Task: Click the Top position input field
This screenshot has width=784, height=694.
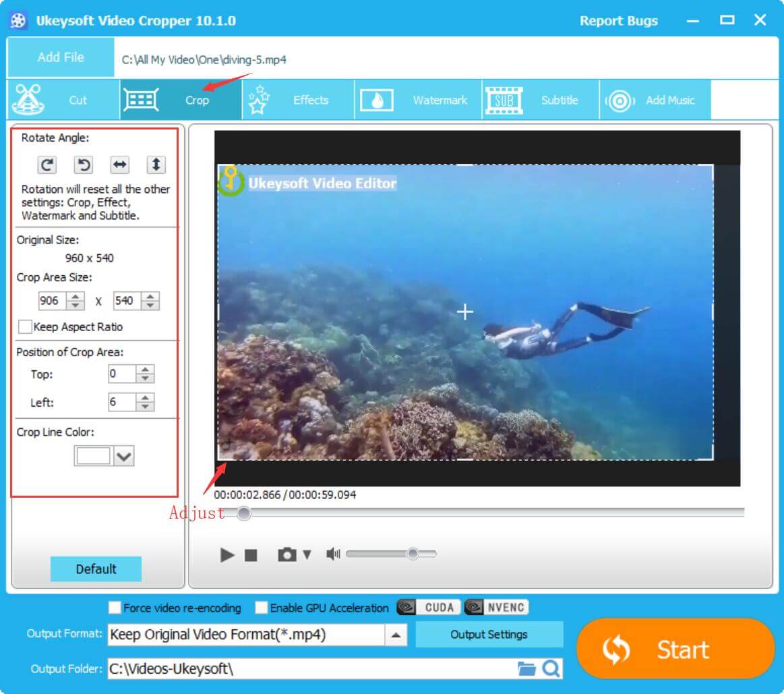Action: (122, 374)
